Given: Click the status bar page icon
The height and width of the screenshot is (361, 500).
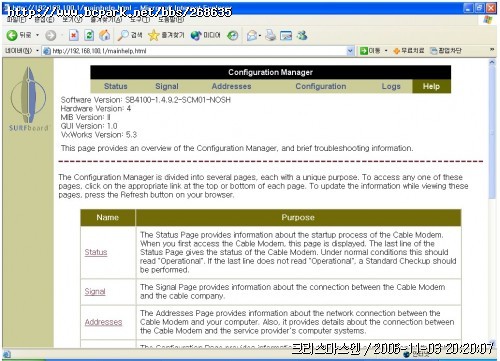Looking at the screenshot, I should click(x=7, y=354).
